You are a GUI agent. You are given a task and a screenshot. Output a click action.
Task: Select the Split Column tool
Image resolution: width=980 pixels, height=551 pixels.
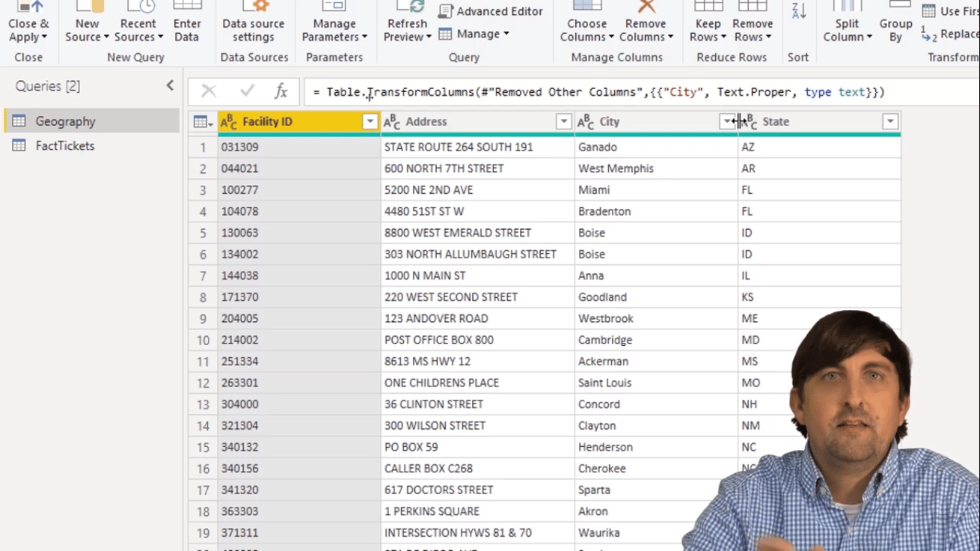[x=846, y=18]
